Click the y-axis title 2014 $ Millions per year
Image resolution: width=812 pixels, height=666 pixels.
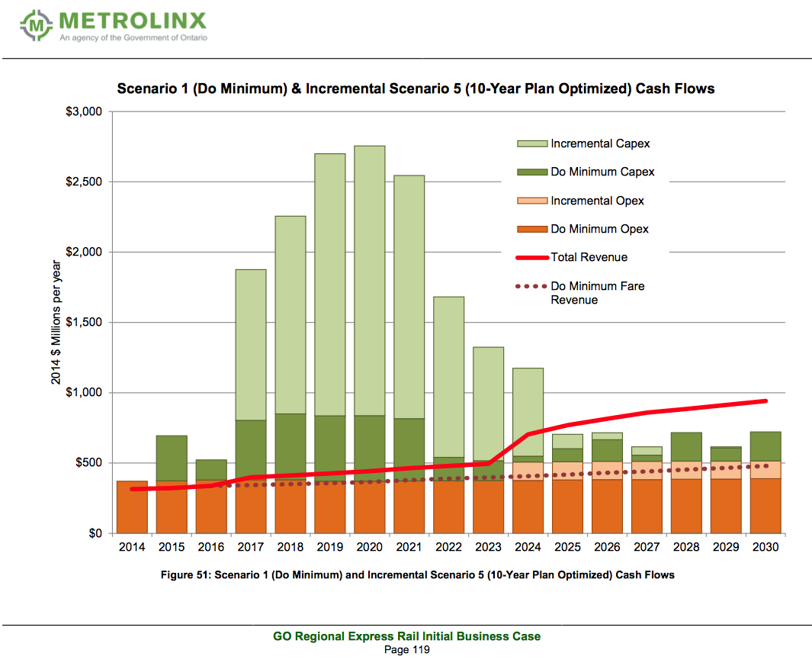coord(56,323)
